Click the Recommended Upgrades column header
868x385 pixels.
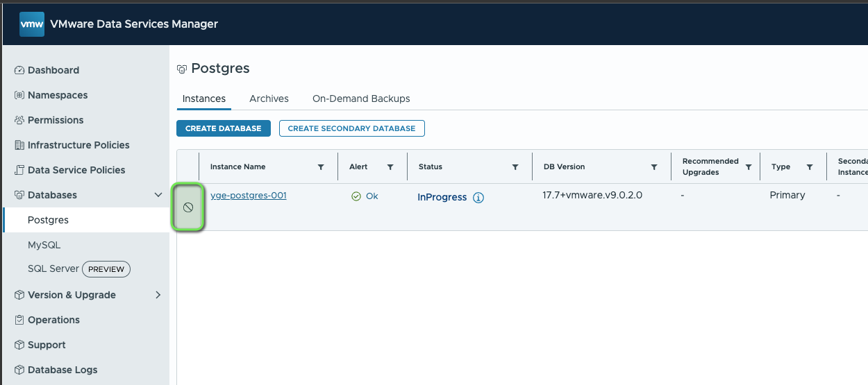710,166
